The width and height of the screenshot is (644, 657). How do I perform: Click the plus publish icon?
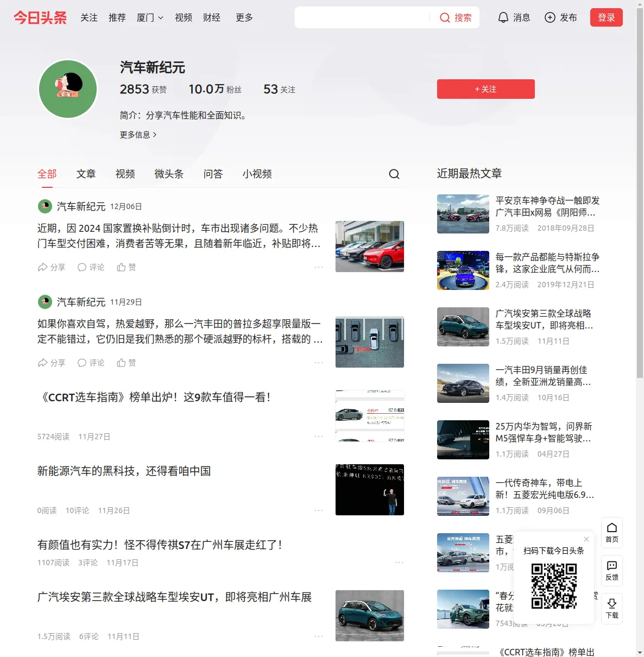[550, 17]
